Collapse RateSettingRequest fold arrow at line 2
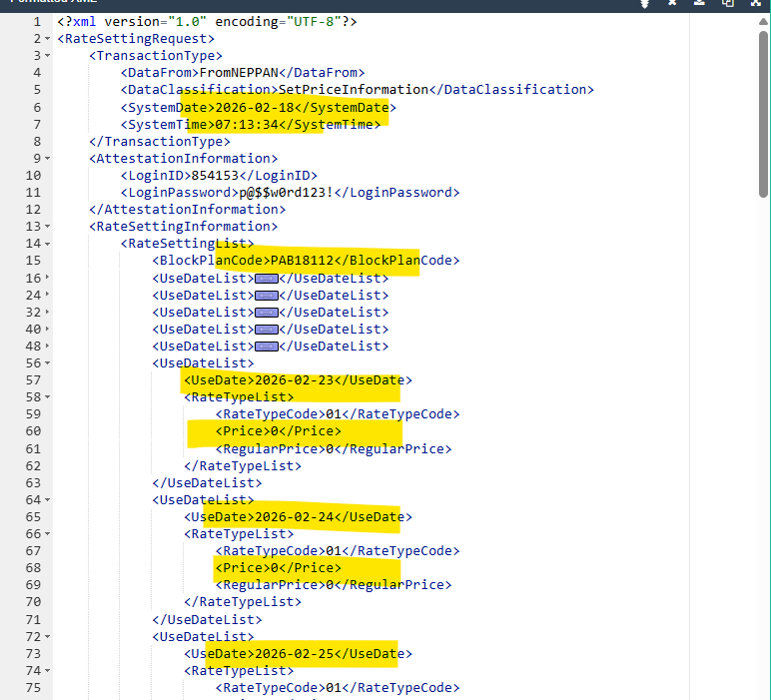Image resolution: width=771 pixels, height=700 pixels. 47,38
